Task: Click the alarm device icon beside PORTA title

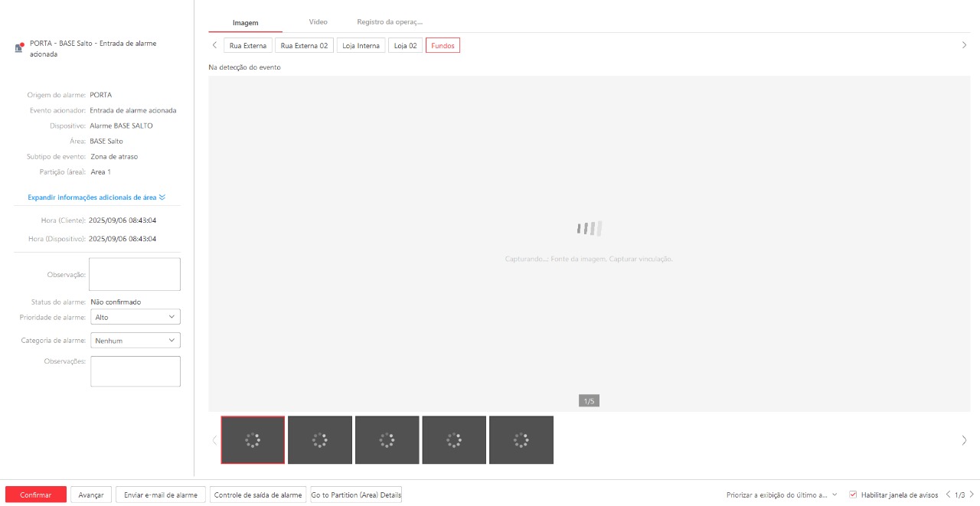Action: [19, 48]
